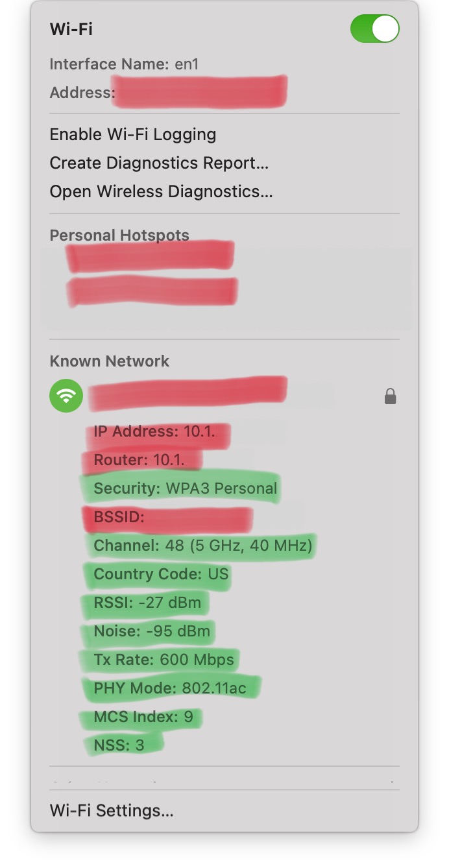Click the Interface Name: en1 line
This screenshot has width=449, height=868.
[x=123, y=64]
